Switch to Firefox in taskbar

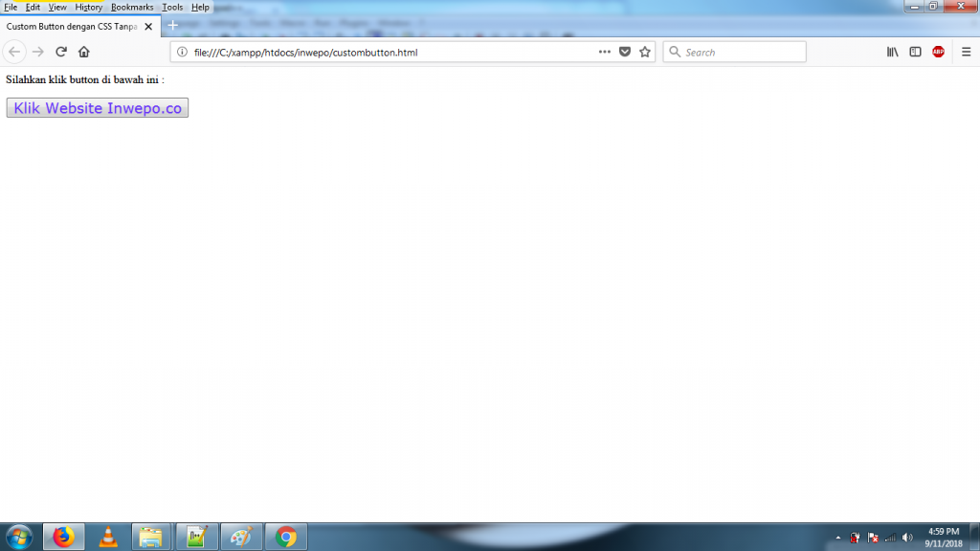64,537
